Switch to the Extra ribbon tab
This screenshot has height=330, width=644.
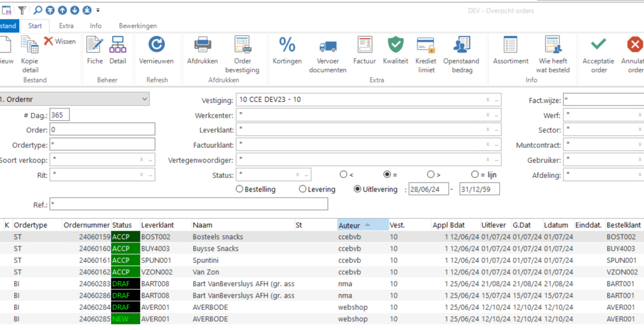point(66,26)
